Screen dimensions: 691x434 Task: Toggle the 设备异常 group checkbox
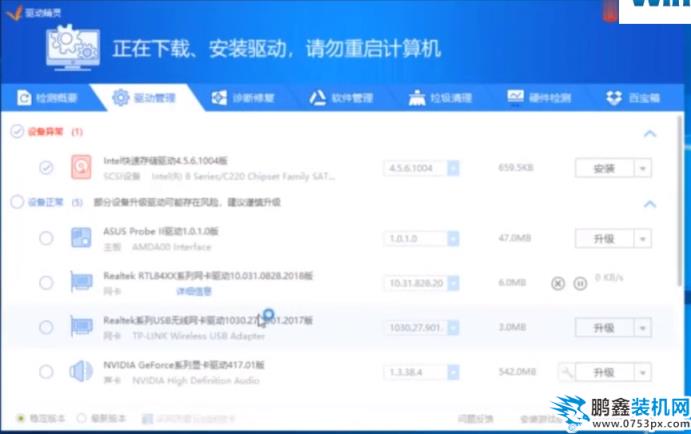pyautogui.click(x=17, y=131)
